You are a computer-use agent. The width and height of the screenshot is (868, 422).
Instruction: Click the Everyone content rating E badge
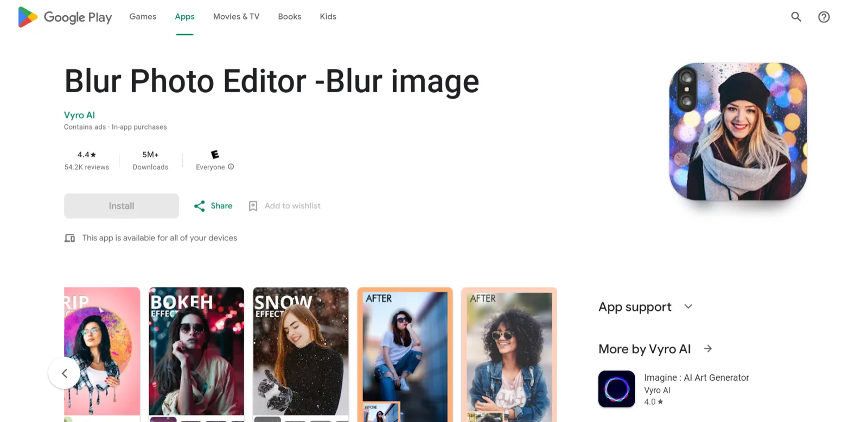tap(215, 155)
